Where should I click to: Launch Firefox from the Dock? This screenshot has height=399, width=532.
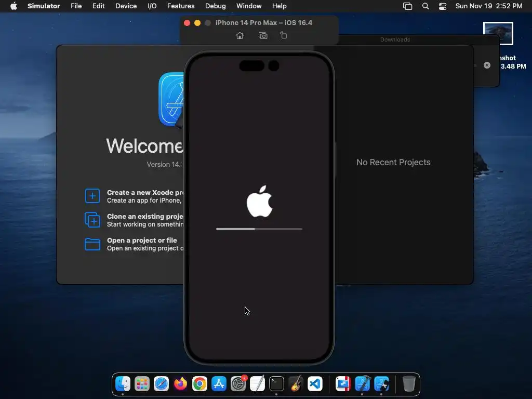click(x=180, y=384)
